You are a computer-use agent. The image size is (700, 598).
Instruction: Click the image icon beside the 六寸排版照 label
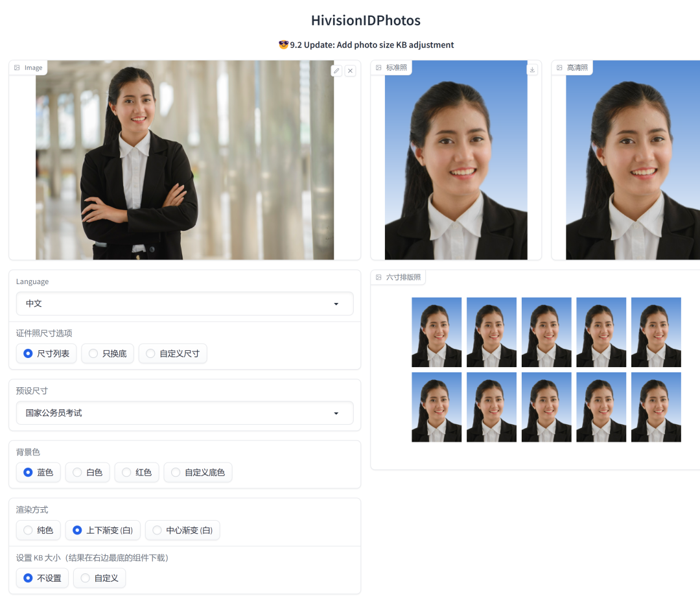click(x=378, y=277)
